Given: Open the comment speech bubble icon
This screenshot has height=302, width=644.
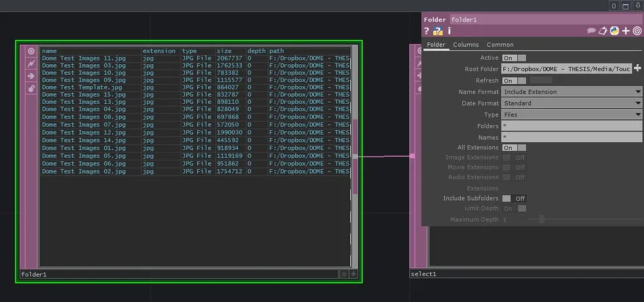Looking at the screenshot, I should 591,31.
